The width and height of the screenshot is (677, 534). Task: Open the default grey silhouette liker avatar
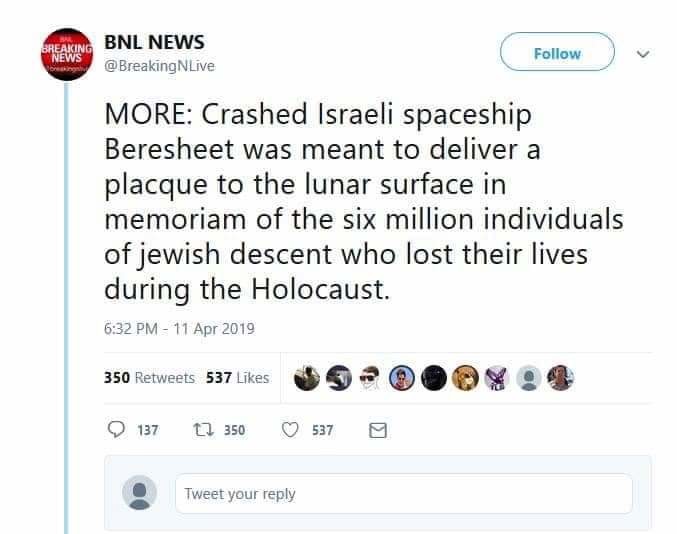[x=527, y=378]
